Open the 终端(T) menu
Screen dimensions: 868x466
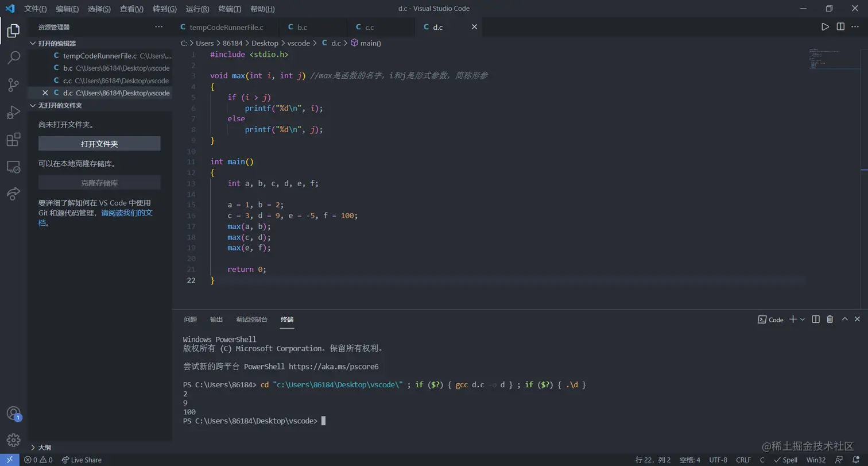click(230, 9)
